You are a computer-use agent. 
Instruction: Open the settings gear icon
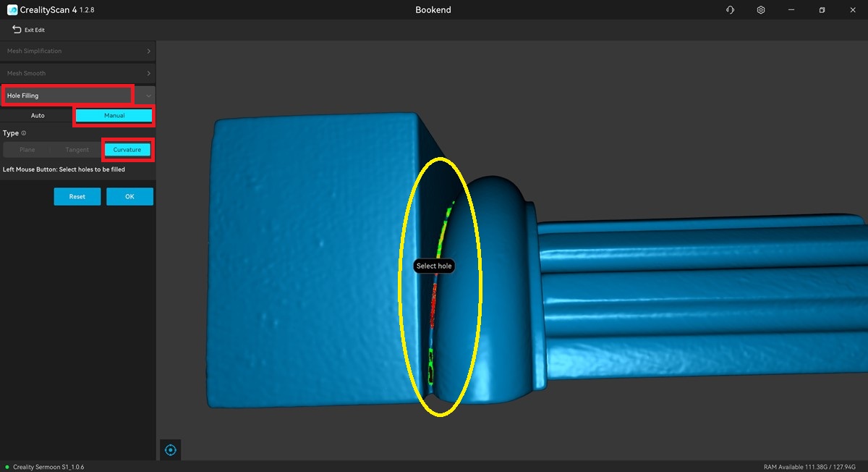pos(761,10)
